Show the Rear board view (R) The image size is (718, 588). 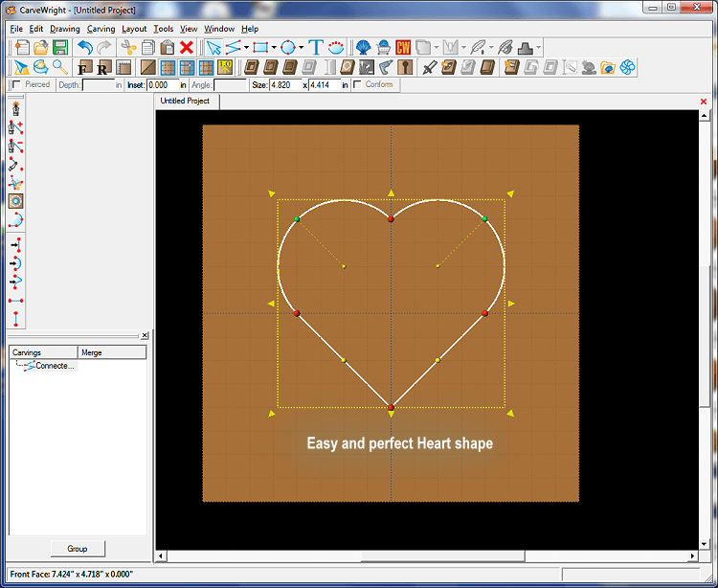[104, 67]
